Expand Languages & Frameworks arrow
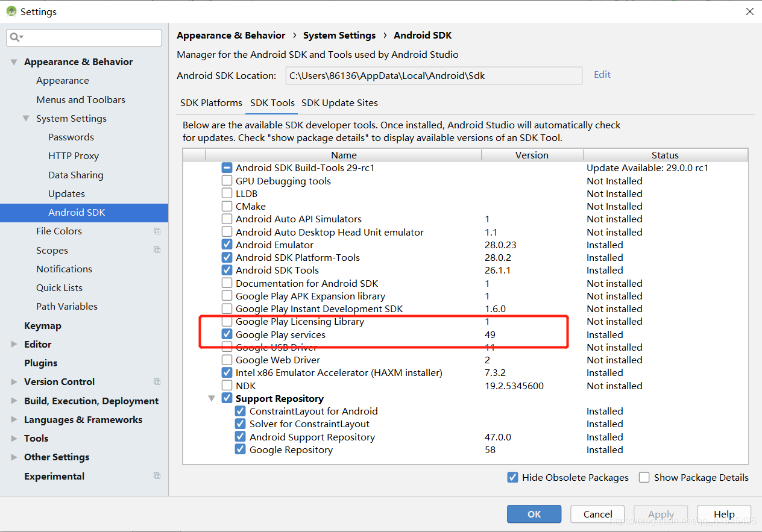This screenshot has height=532, width=762. 14,420
